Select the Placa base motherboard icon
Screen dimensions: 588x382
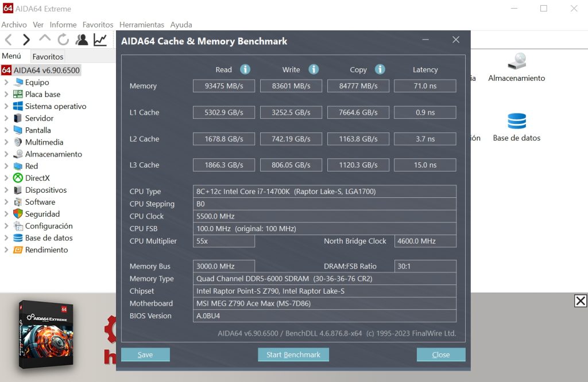click(x=18, y=94)
